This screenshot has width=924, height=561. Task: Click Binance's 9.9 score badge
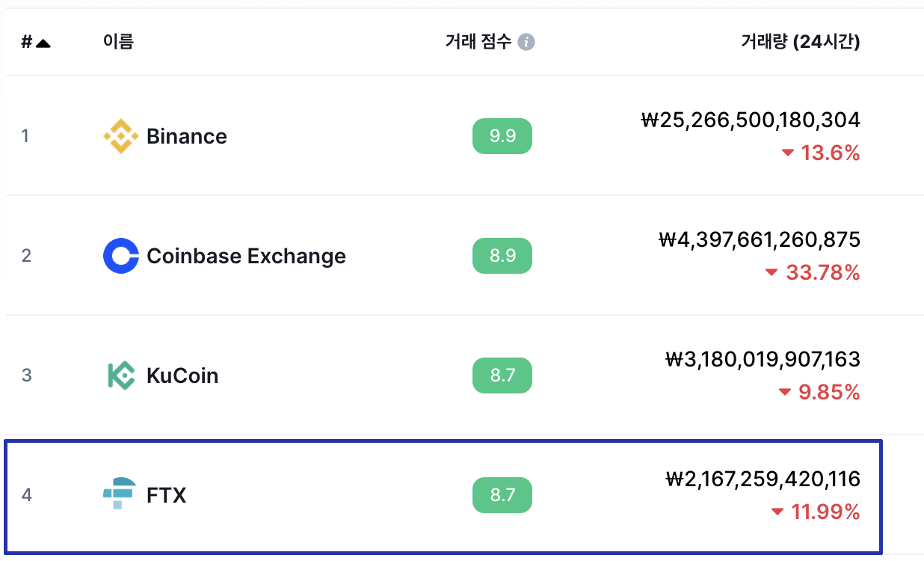click(x=502, y=136)
